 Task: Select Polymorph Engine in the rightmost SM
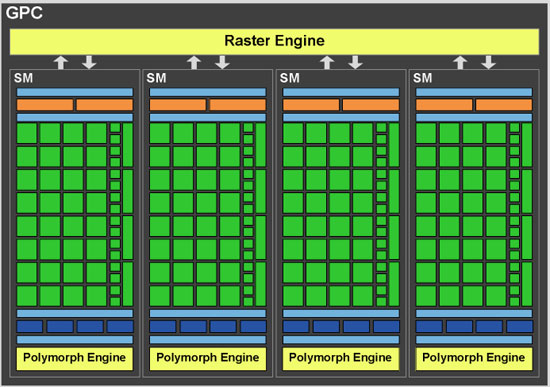474,359
